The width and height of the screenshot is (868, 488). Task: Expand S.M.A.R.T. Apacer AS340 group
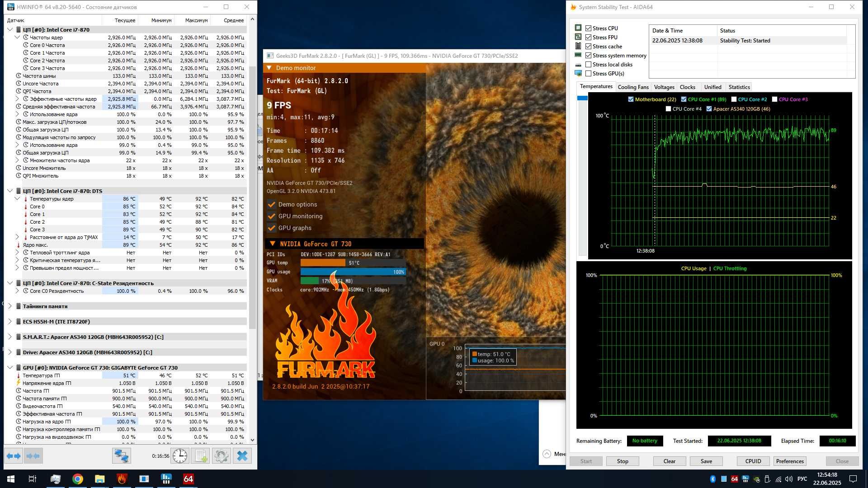click(10, 337)
